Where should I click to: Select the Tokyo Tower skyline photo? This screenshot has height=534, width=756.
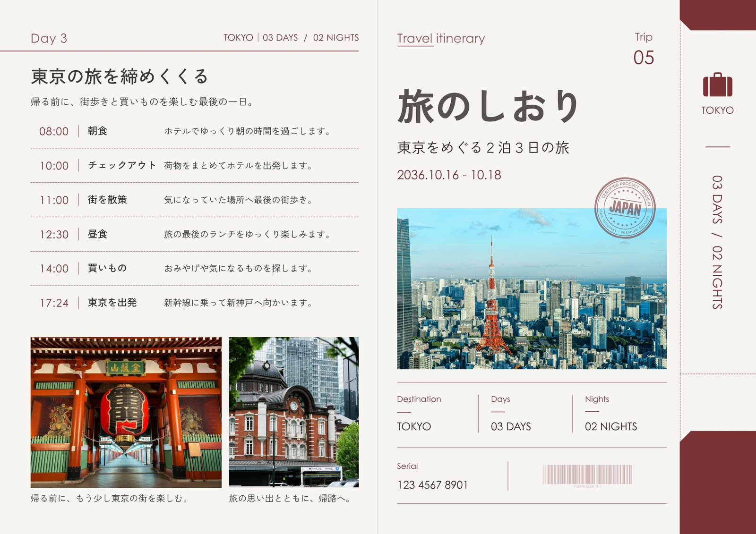coord(532,288)
